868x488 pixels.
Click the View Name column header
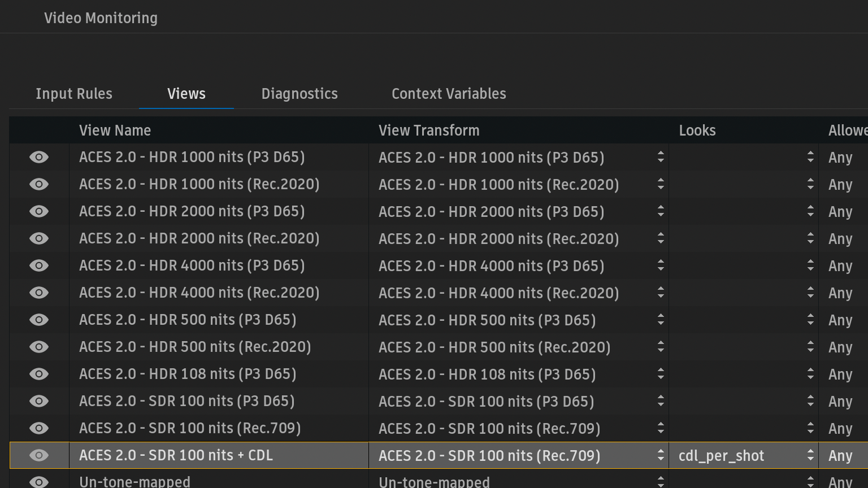115,130
